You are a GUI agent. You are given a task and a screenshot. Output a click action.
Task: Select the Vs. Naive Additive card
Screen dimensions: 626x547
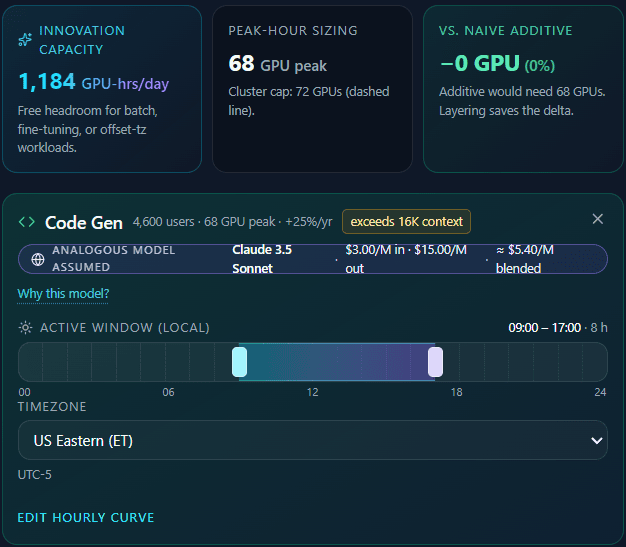[523, 89]
